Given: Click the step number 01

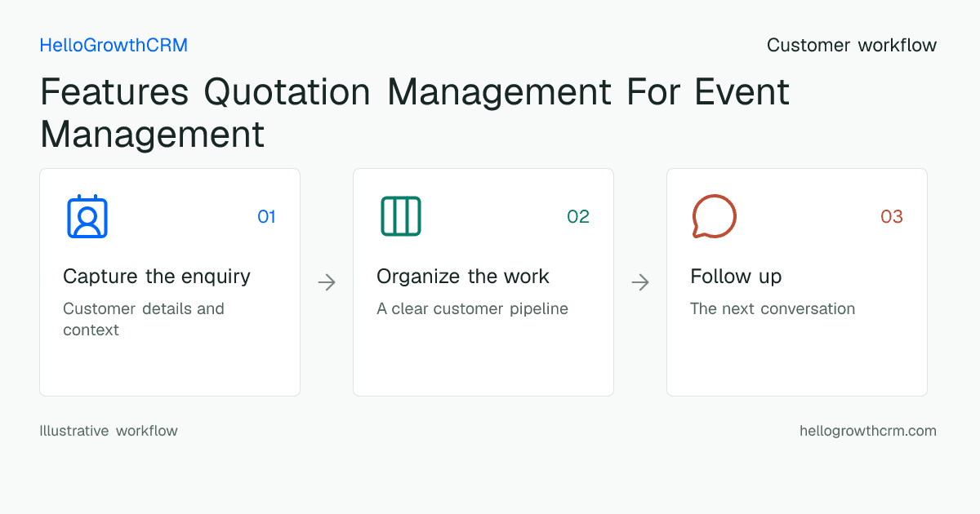Looking at the screenshot, I should point(266,217).
